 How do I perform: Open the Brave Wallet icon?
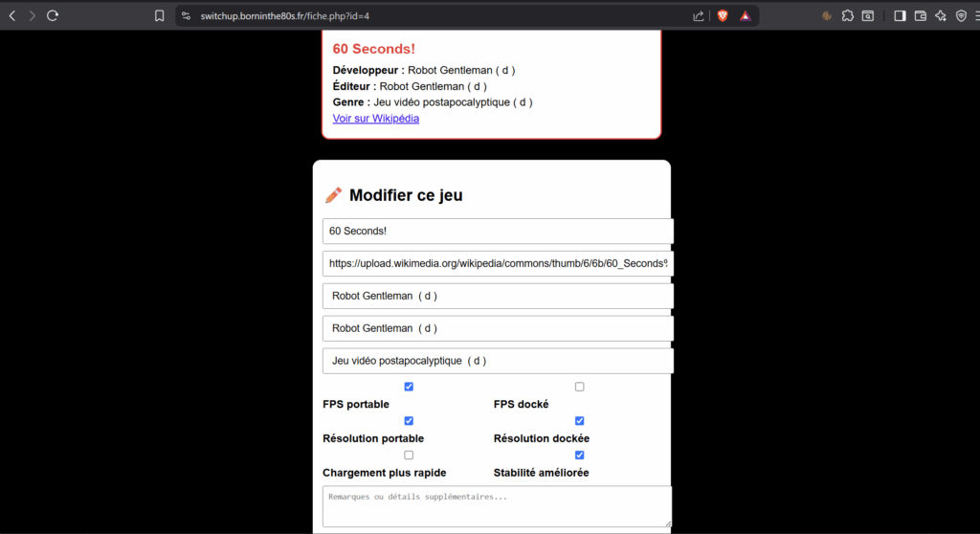(920, 16)
